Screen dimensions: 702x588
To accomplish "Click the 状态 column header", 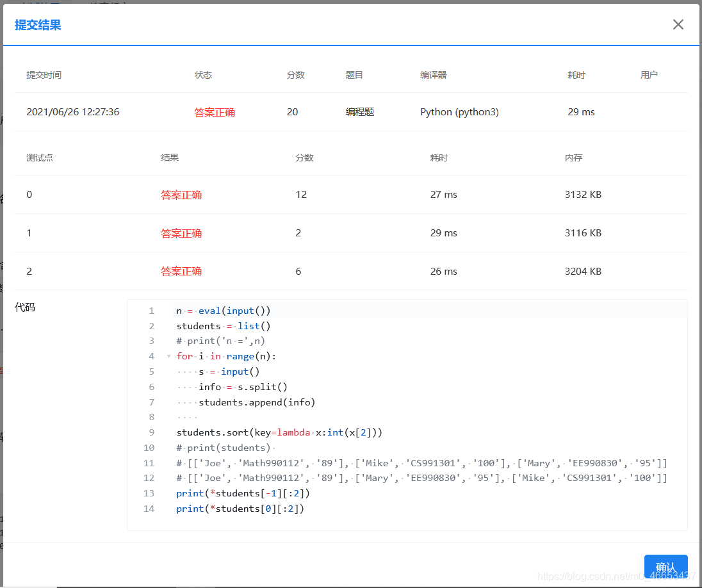I will pyautogui.click(x=203, y=75).
